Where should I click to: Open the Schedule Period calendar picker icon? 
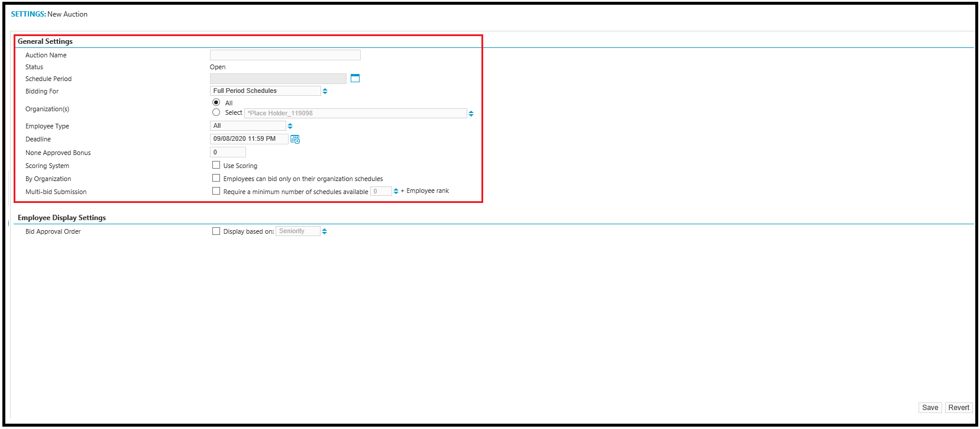(x=355, y=78)
